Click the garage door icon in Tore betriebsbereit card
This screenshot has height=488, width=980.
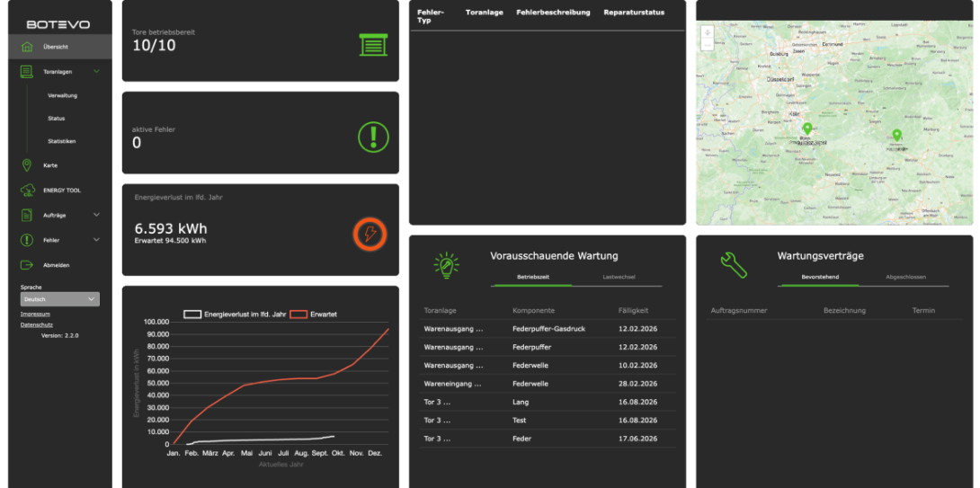(372, 44)
